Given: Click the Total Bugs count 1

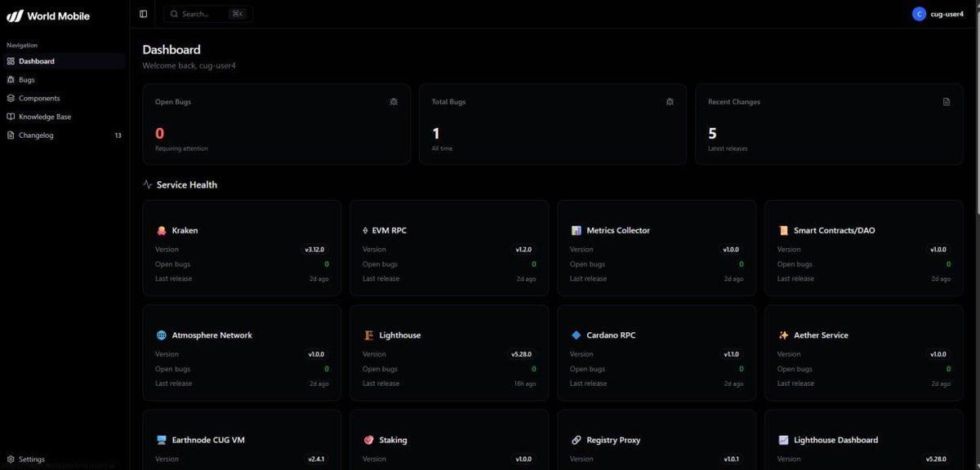Looking at the screenshot, I should (435, 133).
